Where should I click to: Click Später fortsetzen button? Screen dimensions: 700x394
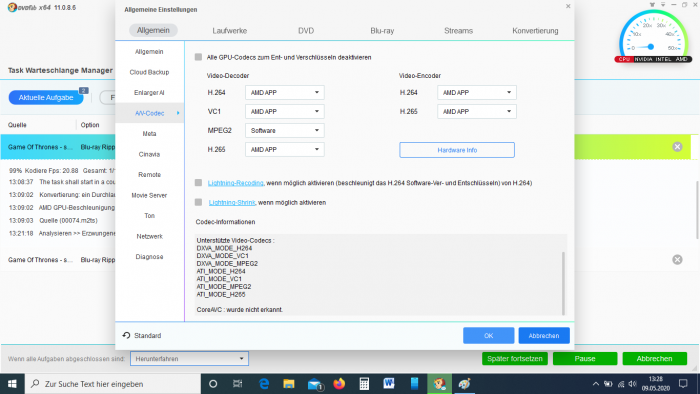tap(515, 358)
